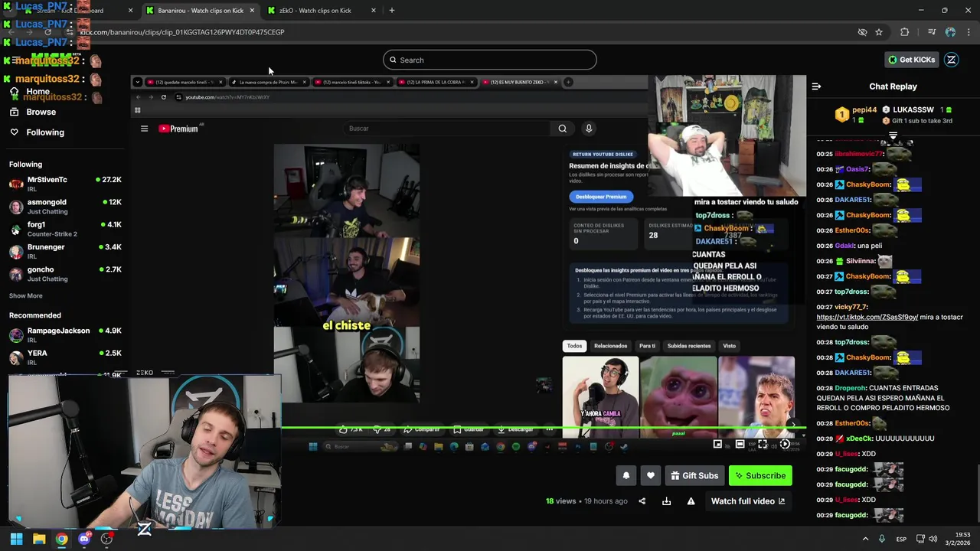Viewport: 980px width, 551px height.
Task: Bookmark this page with star icon
Action: (x=879, y=32)
